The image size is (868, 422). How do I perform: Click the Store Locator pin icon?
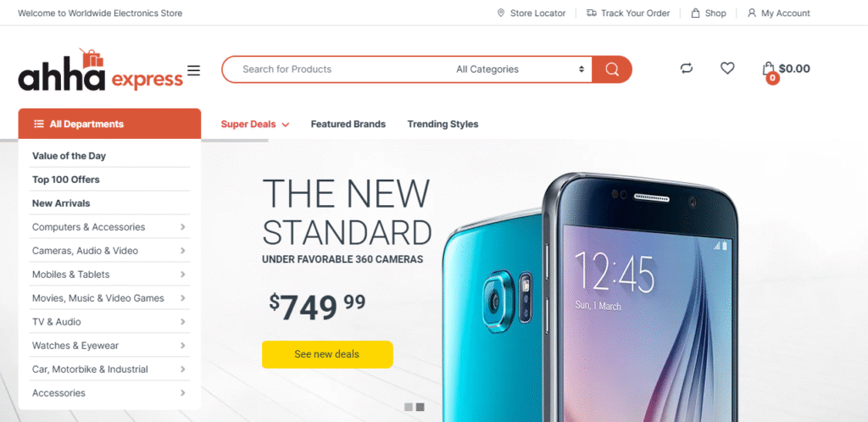click(501, 13)
